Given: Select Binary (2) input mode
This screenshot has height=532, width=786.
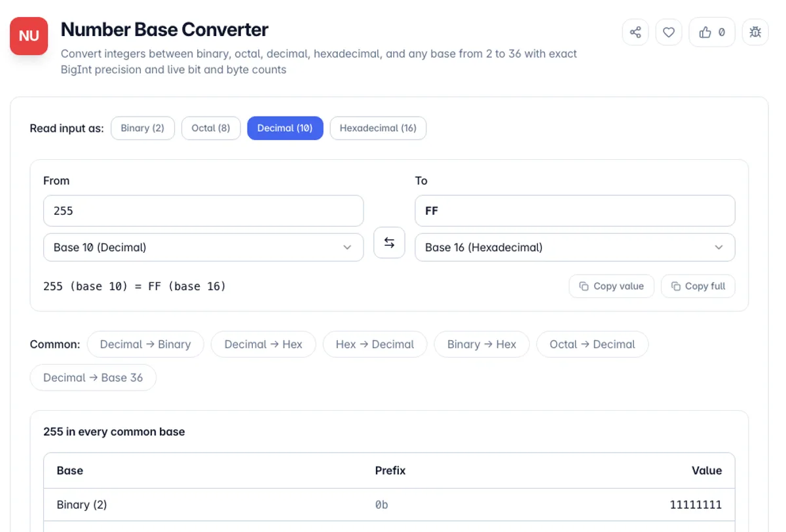Looking at the screenshot, I should pos(143,128).
